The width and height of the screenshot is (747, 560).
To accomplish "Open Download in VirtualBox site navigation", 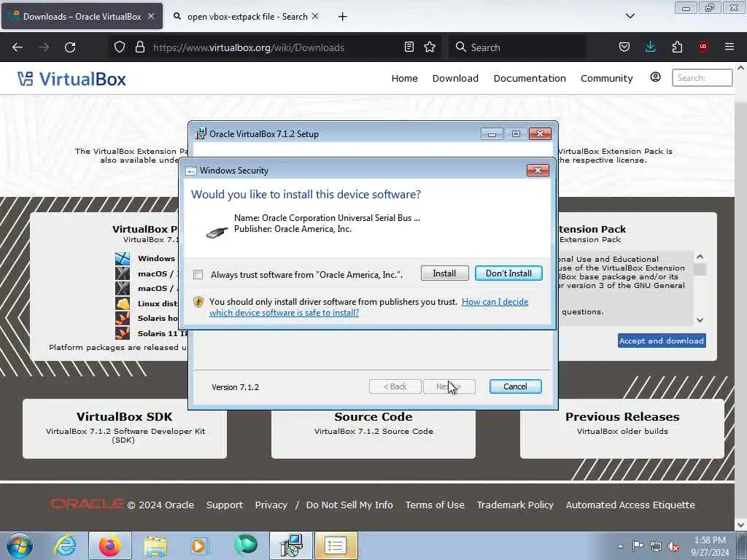I will point(455,78).
